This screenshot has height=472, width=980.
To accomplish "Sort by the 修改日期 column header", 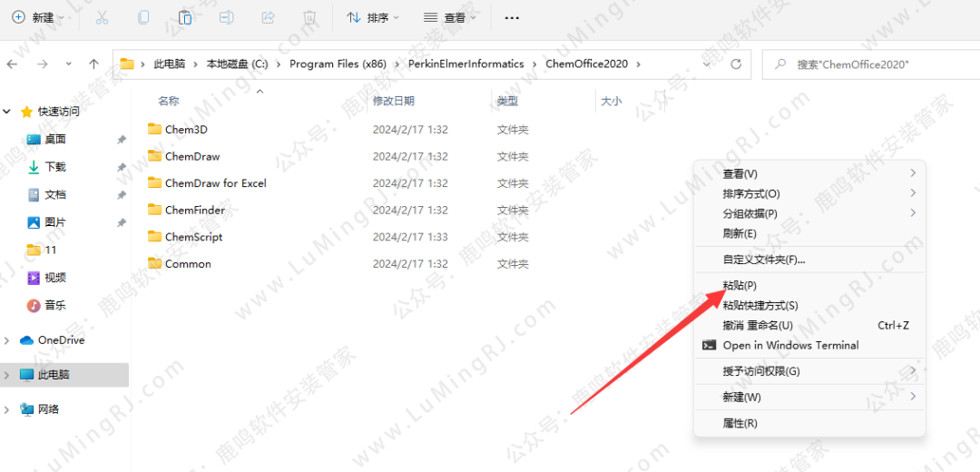I will pos(393,101).
